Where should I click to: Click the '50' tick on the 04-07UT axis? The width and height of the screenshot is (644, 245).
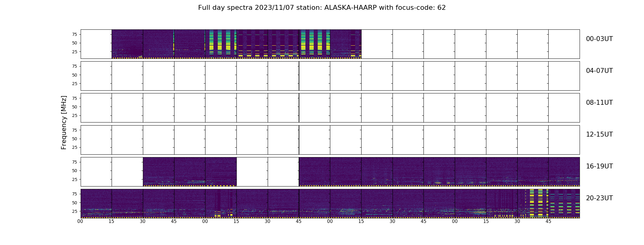pos(75,75)
